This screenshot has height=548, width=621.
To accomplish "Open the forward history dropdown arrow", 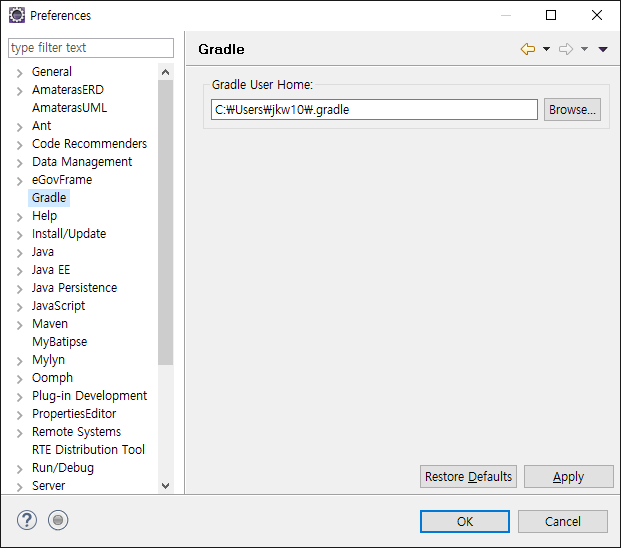I will pyautogui.click(x=584, y=49).
